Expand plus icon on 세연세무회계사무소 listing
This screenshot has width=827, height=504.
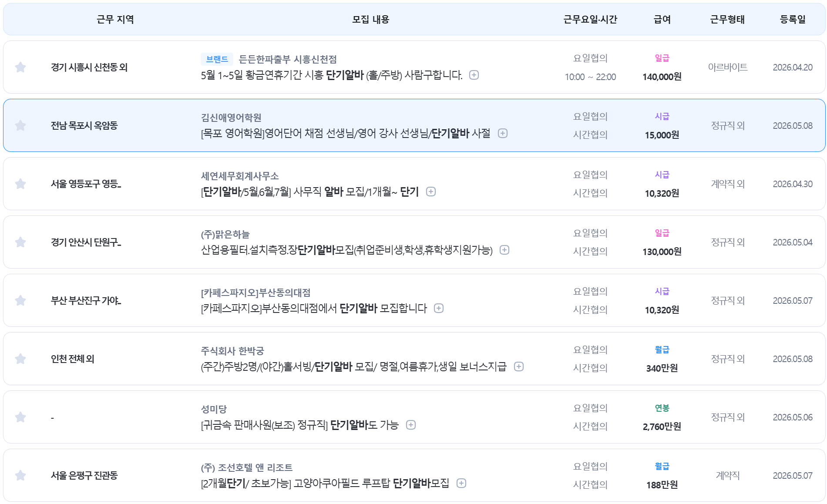431,192
